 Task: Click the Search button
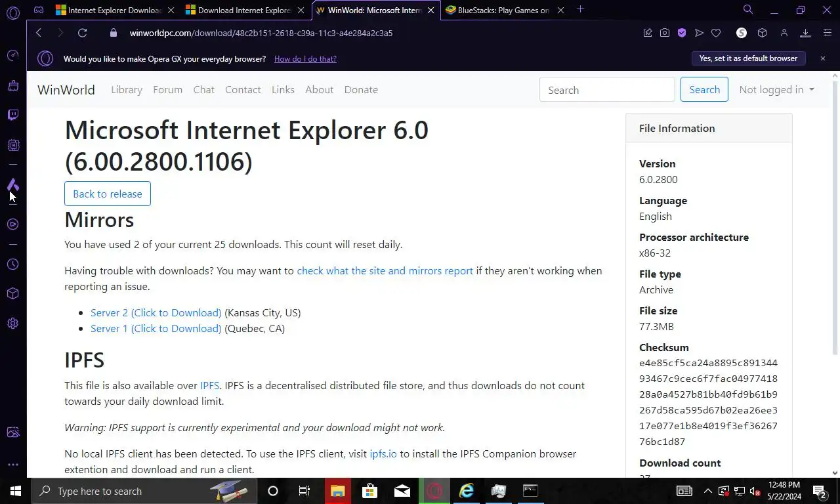[x=704, y=90]
